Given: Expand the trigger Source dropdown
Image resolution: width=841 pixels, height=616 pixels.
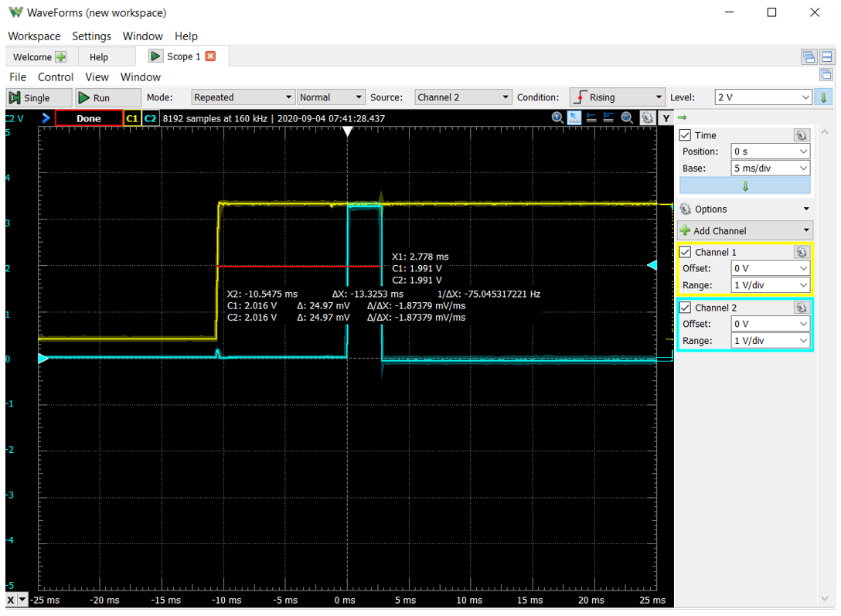Looking at the screenshot, I should click(x=462, y=97).
